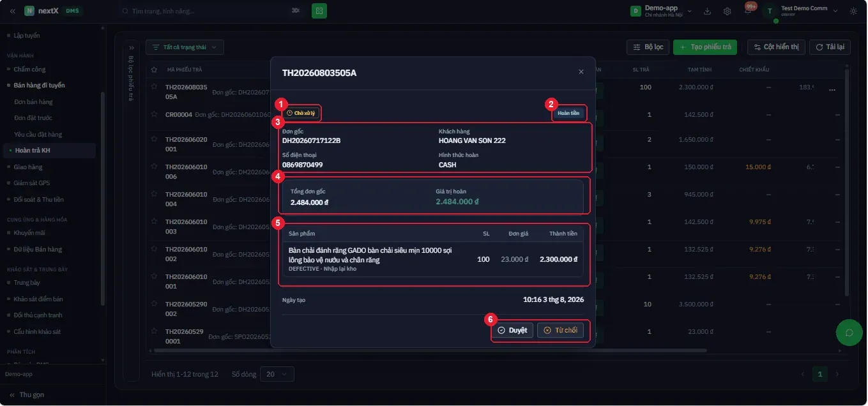This screenshot has height=406, width=868.
Task: Go to Khuyến mãi menu item
Action: click(29, 233)
